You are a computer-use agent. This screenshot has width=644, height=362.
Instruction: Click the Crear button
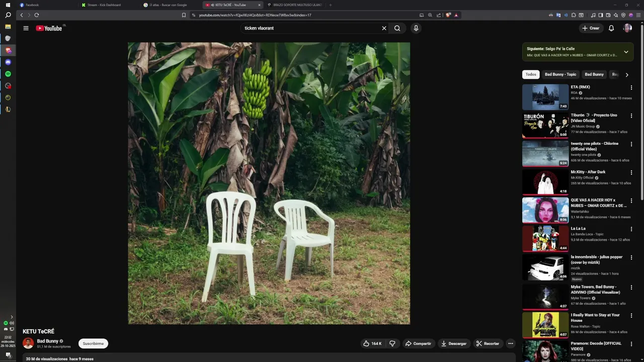pos(591,28)
